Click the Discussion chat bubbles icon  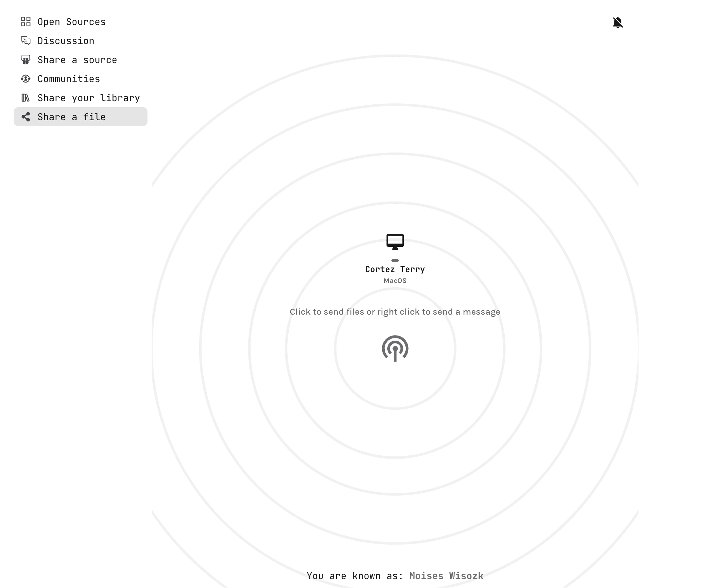pos(26,41)
